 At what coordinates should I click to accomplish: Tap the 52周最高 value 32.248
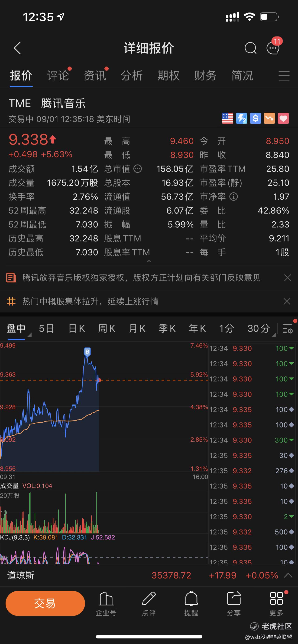(84, 210)
